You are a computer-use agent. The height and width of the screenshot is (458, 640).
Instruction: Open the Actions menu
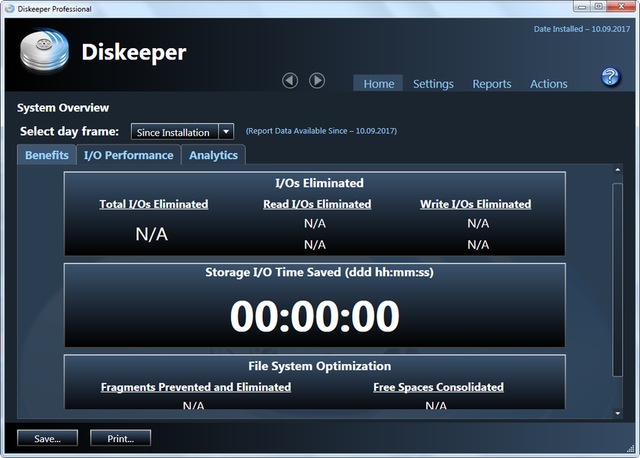548,84
